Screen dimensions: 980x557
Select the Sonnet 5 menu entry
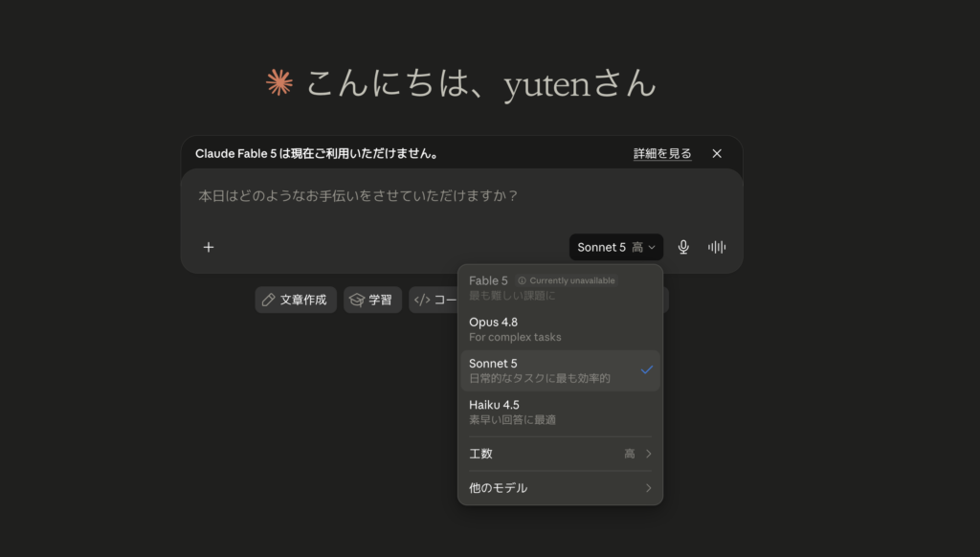point(560,370)
